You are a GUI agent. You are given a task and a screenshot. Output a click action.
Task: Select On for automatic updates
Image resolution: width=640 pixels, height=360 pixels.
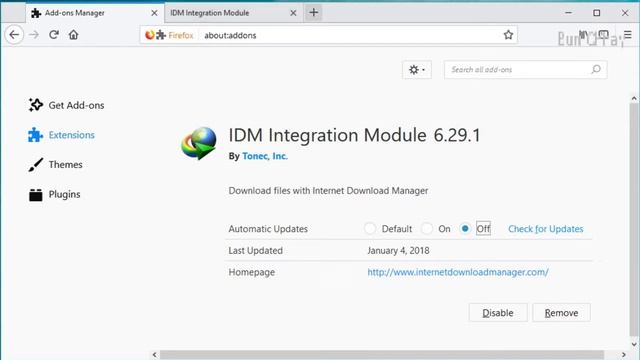(x=427, y=229)
